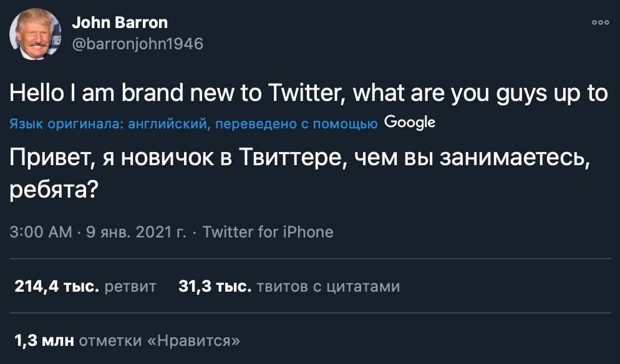
Task: Open the 3:00 AM timestamp link
Action: point(41,232)
